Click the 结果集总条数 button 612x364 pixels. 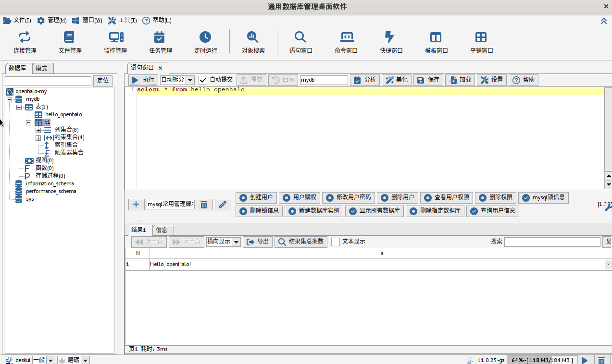click(301, 242)
